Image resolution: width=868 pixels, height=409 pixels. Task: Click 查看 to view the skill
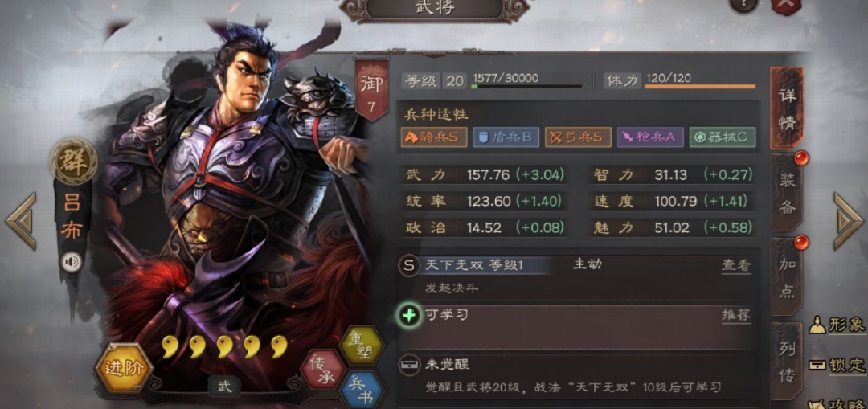[x=736, y=265]
